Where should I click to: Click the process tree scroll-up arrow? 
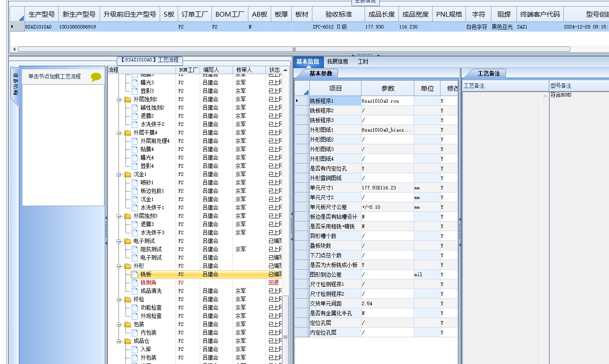click(286, 70)
